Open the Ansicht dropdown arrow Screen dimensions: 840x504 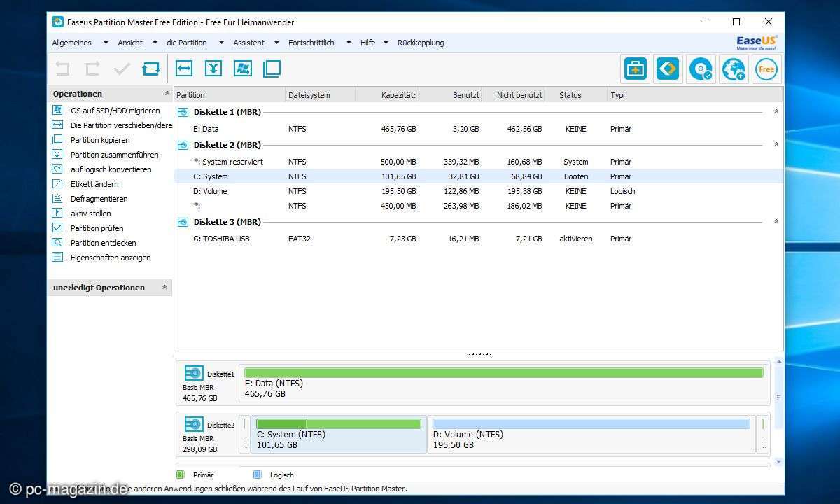154,43
